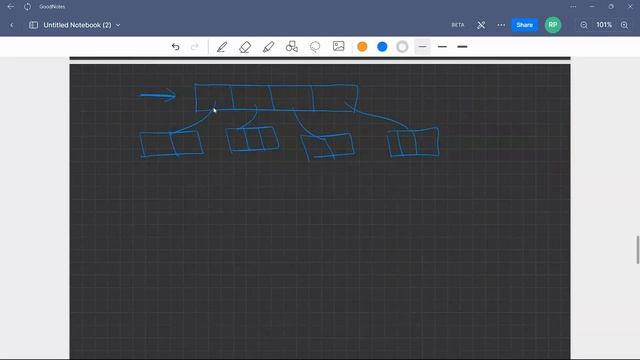Screen dimensions: 640x360
Task: Click the BETA label
Action: tap(458, 25)
